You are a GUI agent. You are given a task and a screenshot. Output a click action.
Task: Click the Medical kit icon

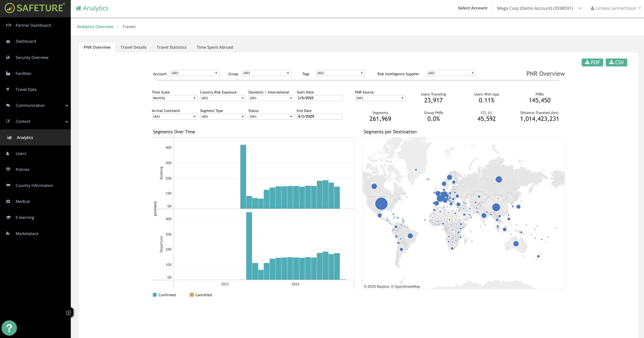8,201
